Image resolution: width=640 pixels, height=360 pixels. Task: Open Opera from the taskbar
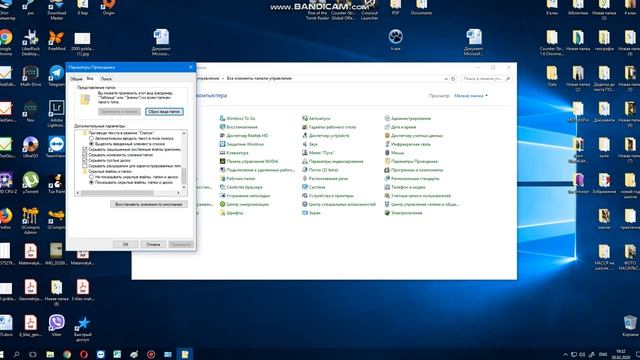84,354
